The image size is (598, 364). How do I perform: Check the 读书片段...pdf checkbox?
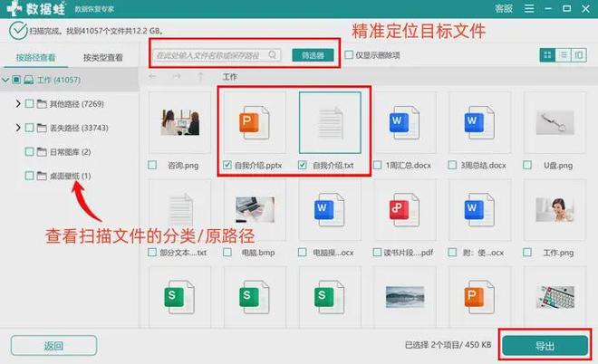[377, 252]
